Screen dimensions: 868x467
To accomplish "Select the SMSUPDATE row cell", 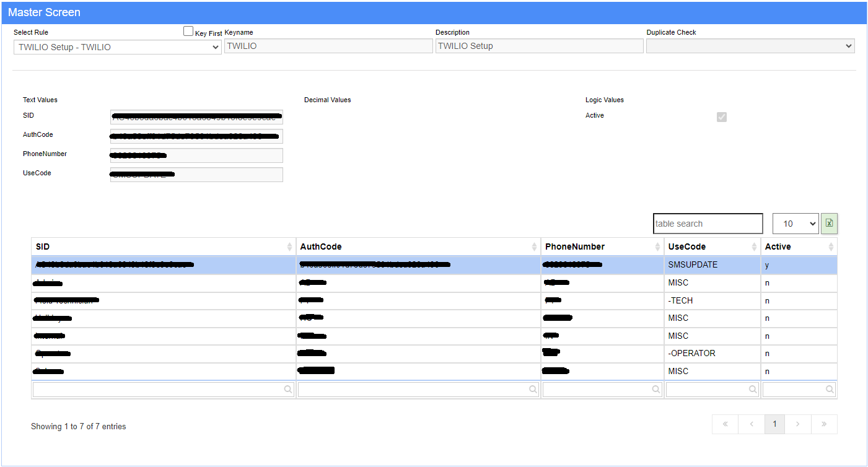I will 712,265.
